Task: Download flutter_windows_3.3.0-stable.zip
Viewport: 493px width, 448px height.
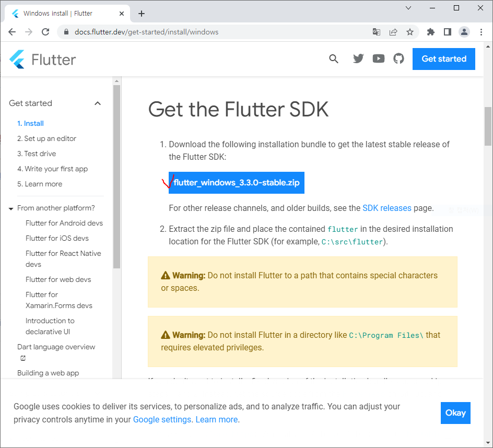Action: [236, 183]
